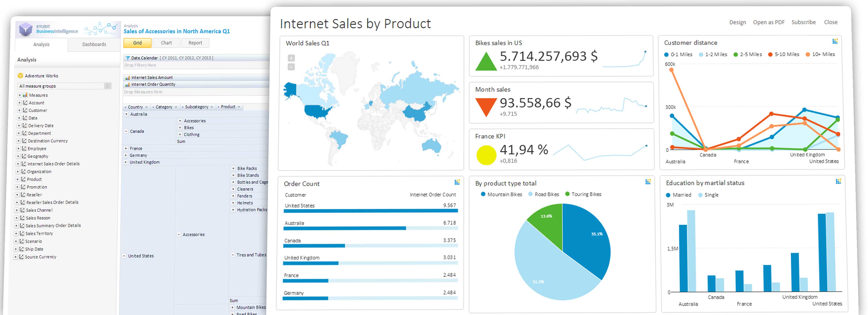The width and height of the screenshot is (868, 315).
Task: Open grid options on By product type total widget
Action: (648, 181)
